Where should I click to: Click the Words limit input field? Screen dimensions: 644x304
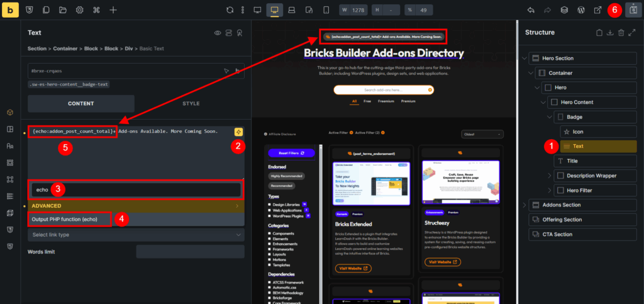pos(190,252)
